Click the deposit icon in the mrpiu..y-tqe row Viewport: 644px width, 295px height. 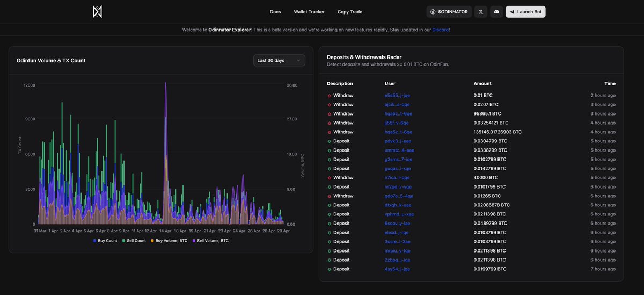330,251
